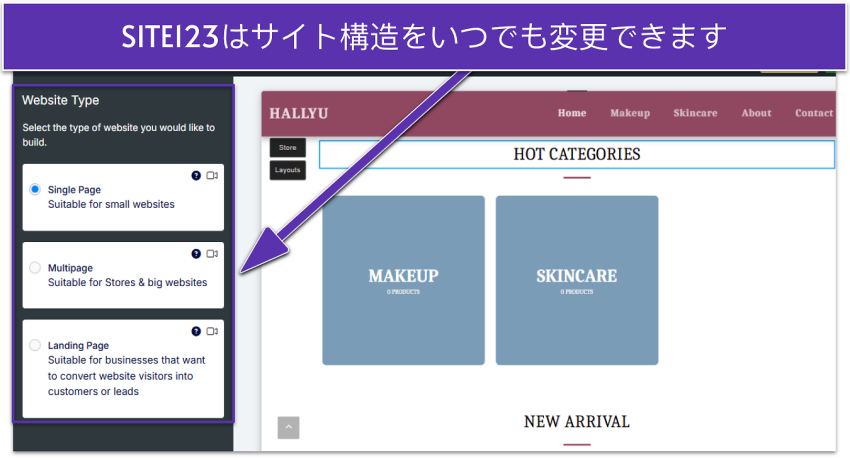Click the NEW ARRIVAL heading
The width and height of the screenshot is (850, 460).
[x=577, y=422]
